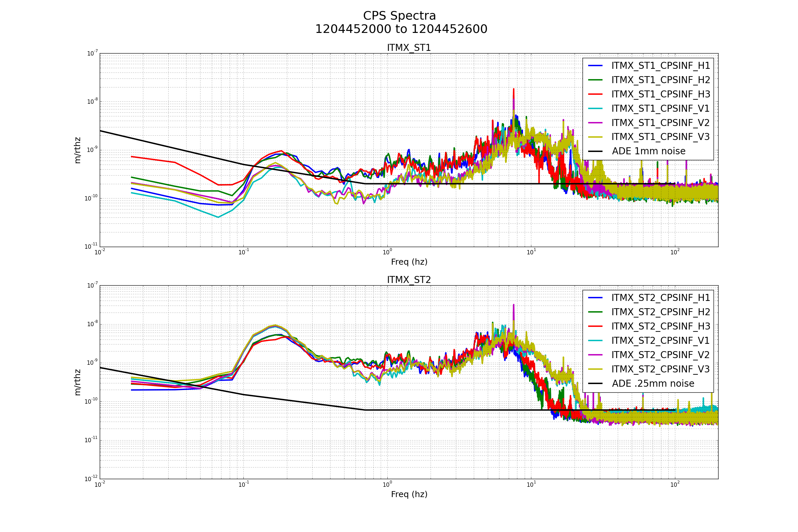Click the '1204452000 to 1204452600' subtitle

pyautogui.click(x=401, y=29)
